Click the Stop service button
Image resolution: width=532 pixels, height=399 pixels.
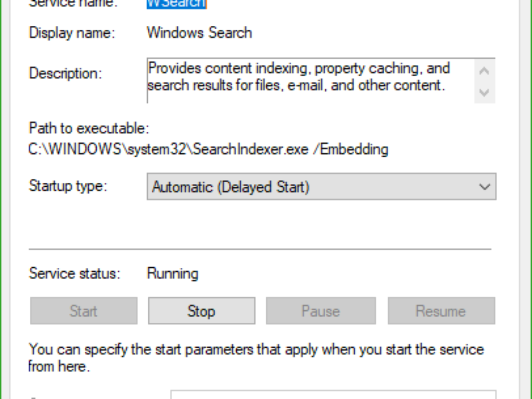click(201, 311)
